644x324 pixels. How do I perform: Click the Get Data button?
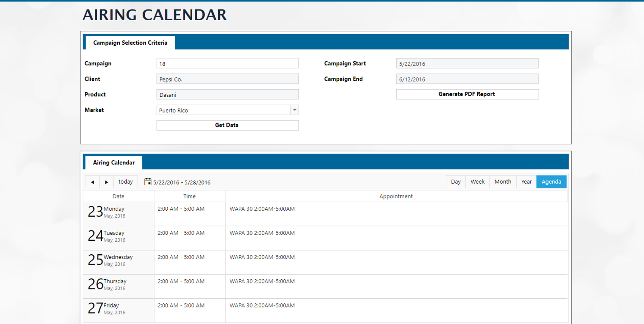[227, 125]
